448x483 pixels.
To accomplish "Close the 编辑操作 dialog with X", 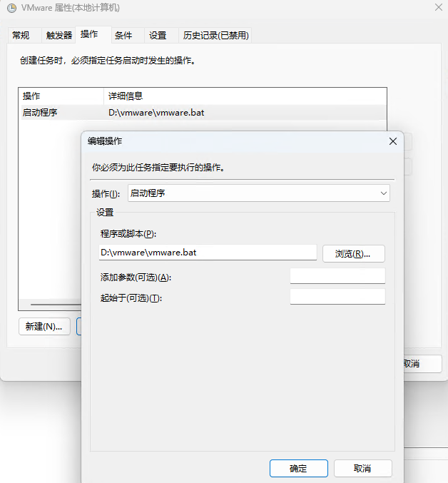I will (392, 141).
